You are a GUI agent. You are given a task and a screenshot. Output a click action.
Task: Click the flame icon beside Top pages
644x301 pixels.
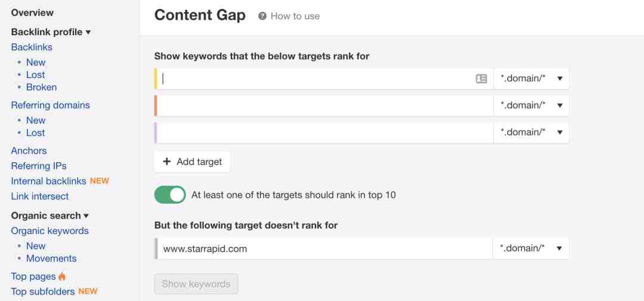62,276
